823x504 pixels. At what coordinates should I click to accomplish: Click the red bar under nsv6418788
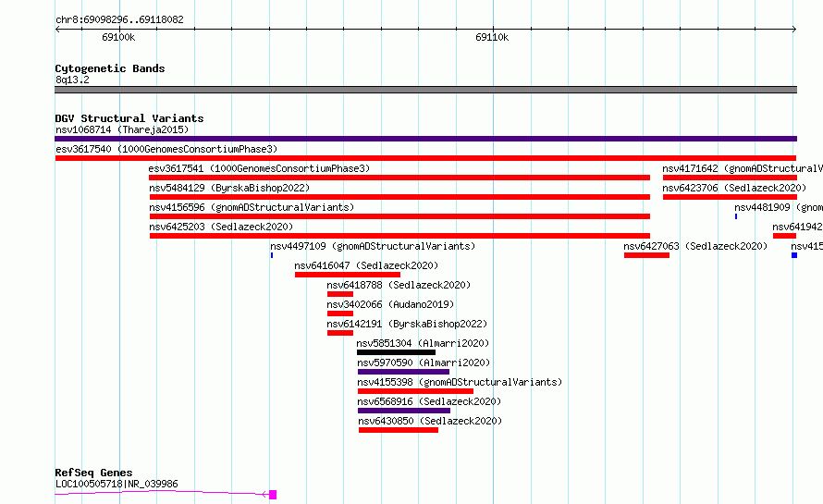[x=340, y=294]
